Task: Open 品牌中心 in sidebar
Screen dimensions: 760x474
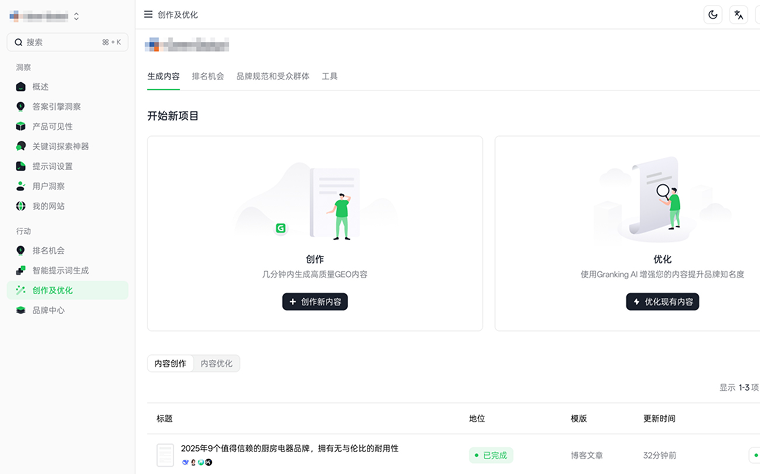Action: tap(48, 311)
